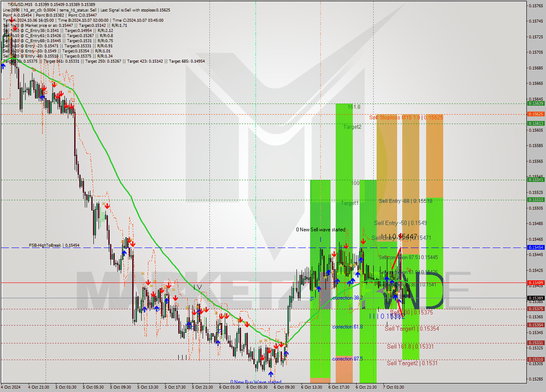Select the 'correction 87.5' label

pyautogui.click(x=348, y=359)
